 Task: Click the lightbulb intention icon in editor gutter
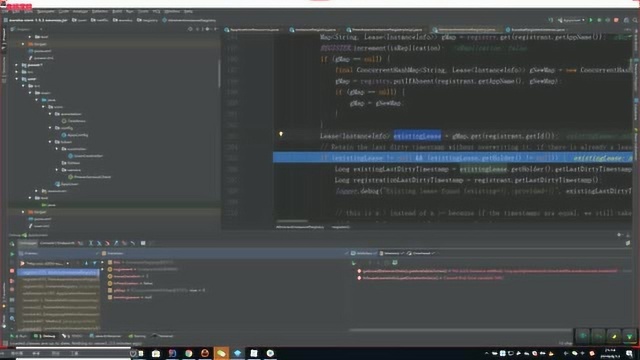point(281,134)
